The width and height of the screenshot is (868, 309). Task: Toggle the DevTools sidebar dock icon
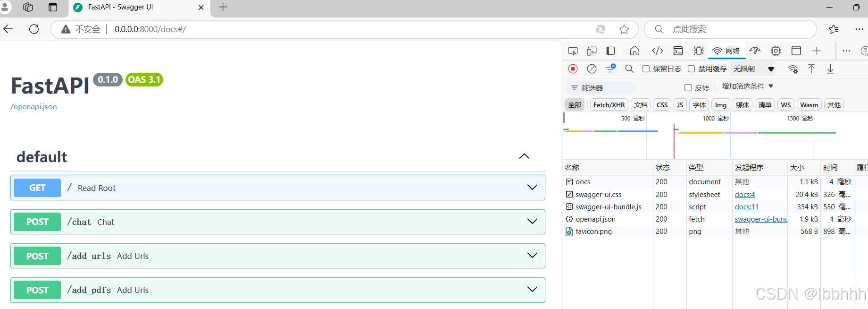(x=610, y=51)
